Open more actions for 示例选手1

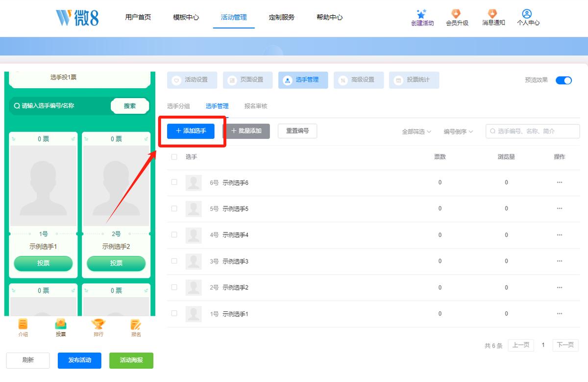tap(560, 314)
